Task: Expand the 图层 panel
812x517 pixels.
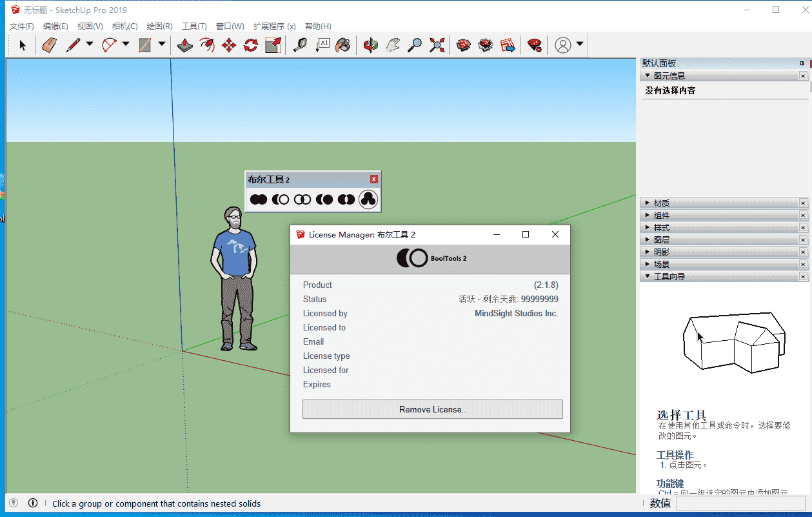Action: [x=648, y=239]
